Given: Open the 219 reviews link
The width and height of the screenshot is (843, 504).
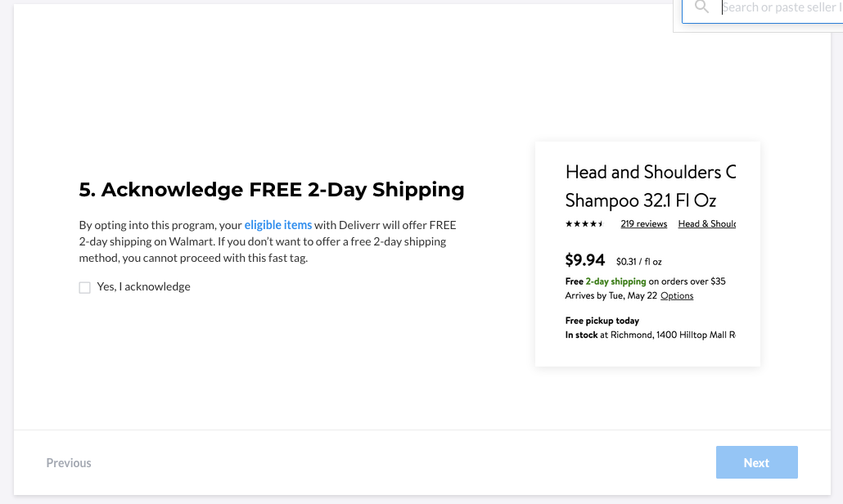Looking at the screenshot, I should point(643,224).
